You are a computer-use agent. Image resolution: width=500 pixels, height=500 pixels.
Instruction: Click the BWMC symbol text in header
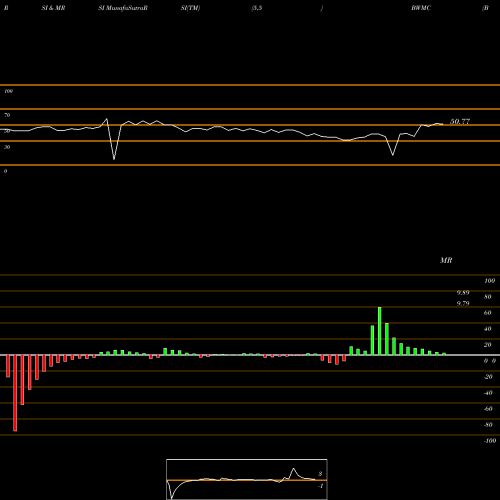[x=421, y=8]
